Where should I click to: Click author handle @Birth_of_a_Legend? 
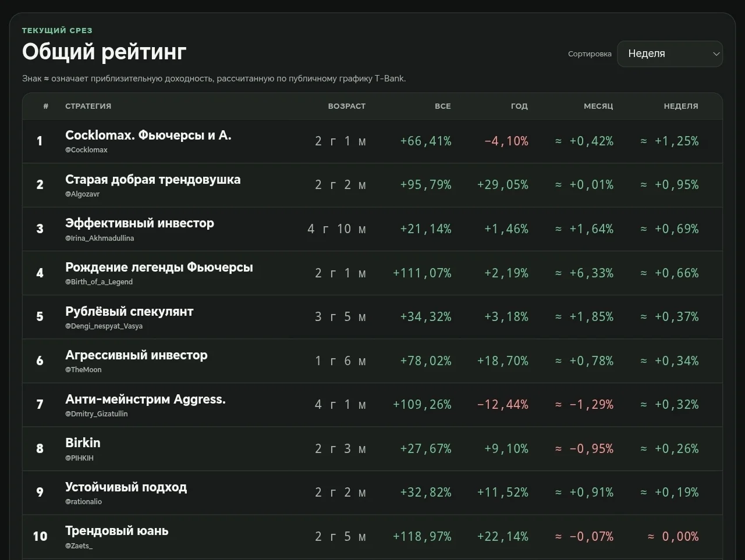coord(99,282)
